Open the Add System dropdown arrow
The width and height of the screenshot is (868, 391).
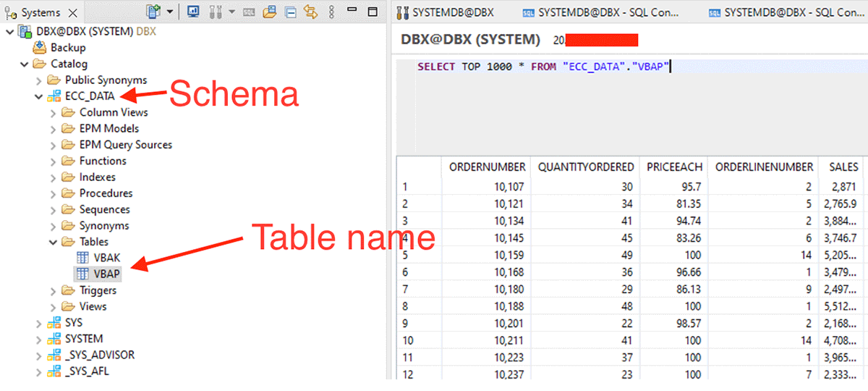170,12
